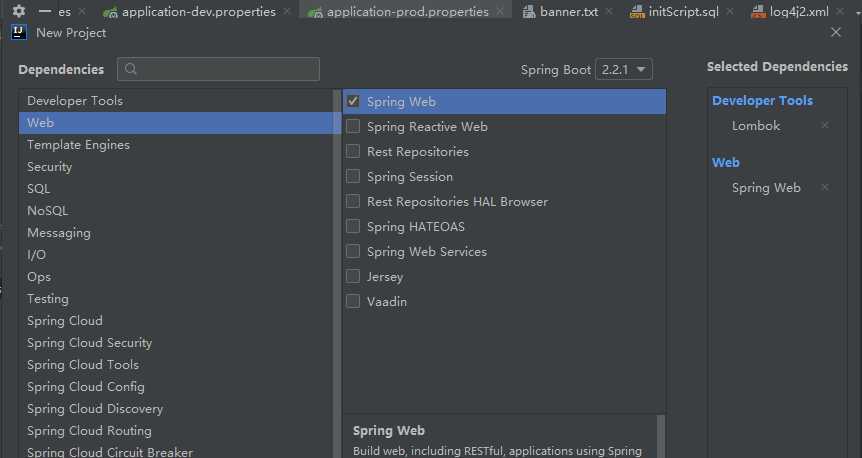Click the IntelliJ logo icon in New Project title
This screenshot has height=458, width=862.
pos(19,32)
